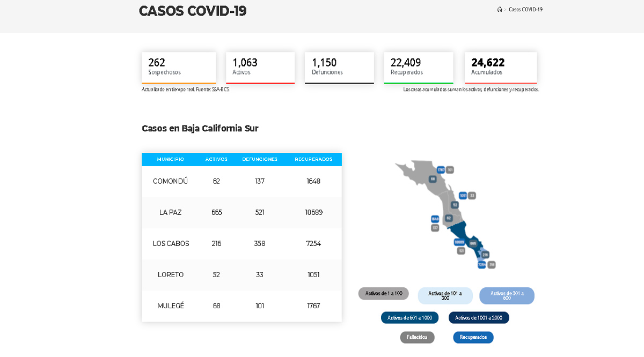Select the 24,622 Acumulados stat card
Viewport: 644px width, 357px height.
(501, 68)
